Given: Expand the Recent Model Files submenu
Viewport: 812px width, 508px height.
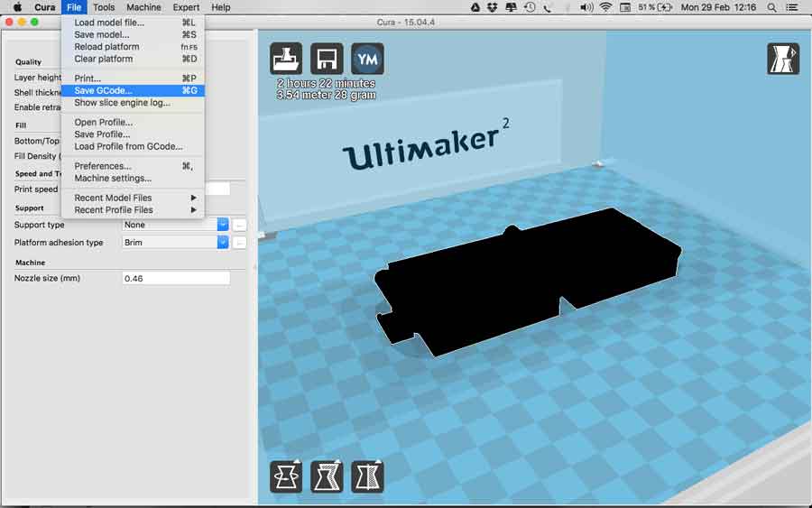Looking at the screenshot, I should (133, 198).
